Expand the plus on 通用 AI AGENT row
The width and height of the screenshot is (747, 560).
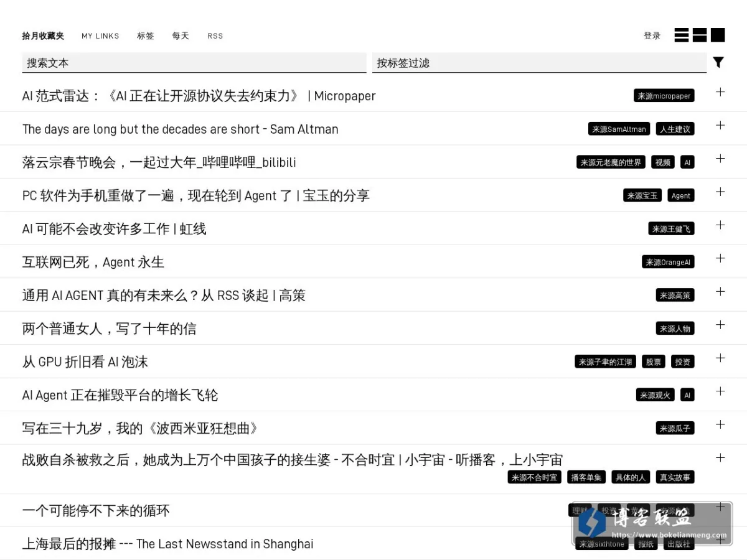(720, 291)
